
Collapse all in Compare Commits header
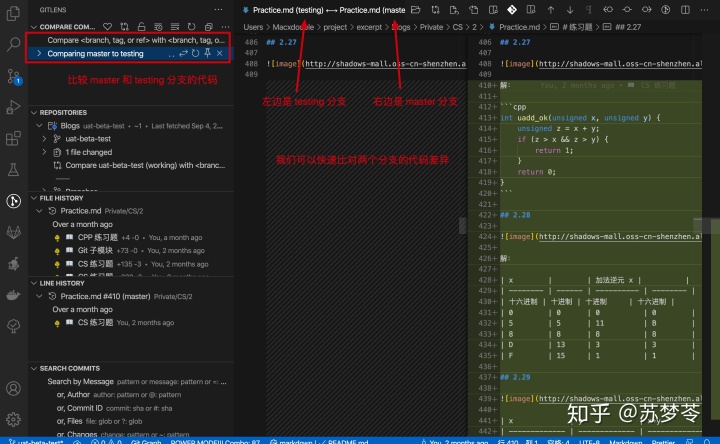[x=208, y=27]
